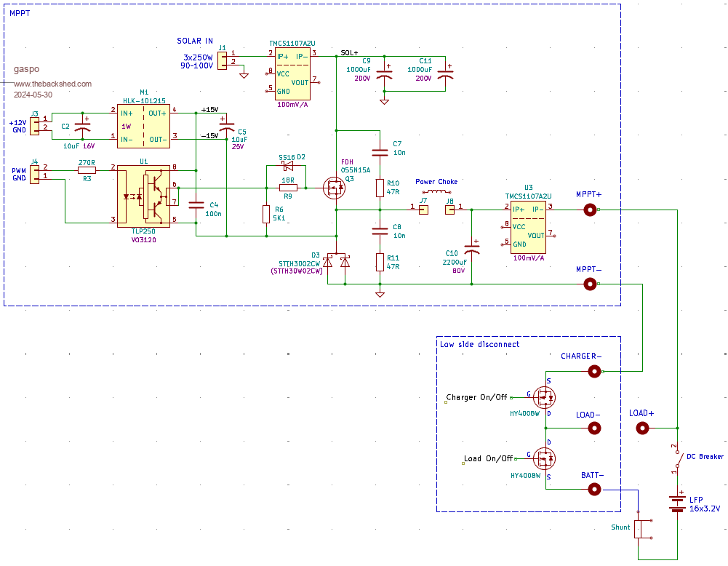Click the LOAD+ terminal circle
The width and height of the screenshot is (728, 566).
(x=643, y=428)
